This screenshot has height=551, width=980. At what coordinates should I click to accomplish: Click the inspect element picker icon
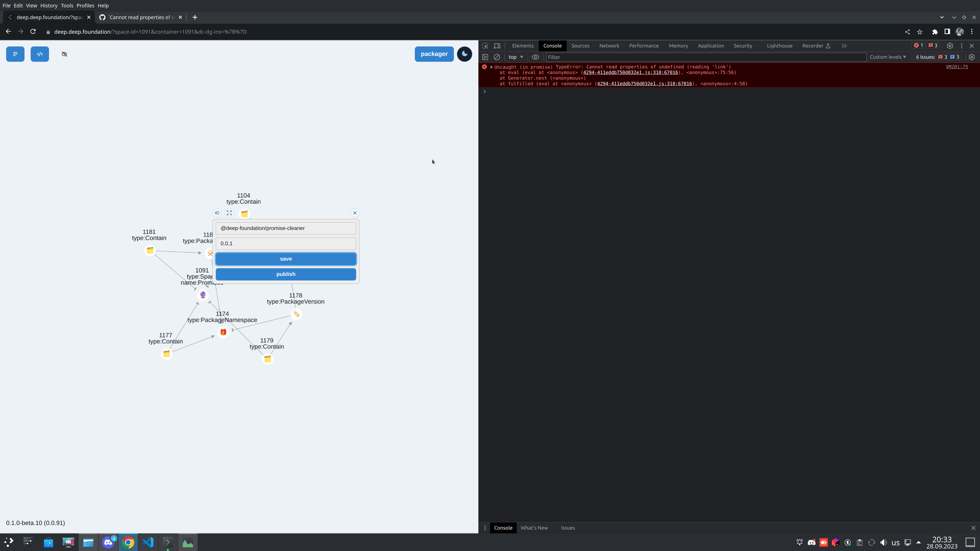(485, 46)
